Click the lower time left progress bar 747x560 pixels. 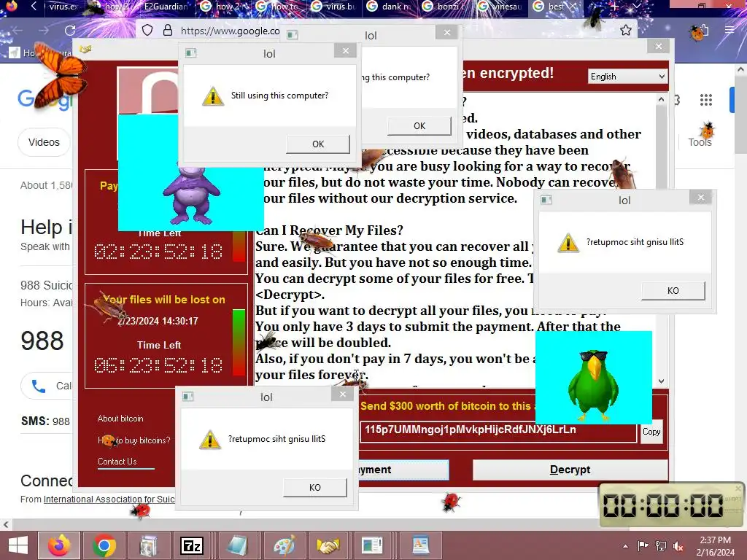click(x=239, y=342)
